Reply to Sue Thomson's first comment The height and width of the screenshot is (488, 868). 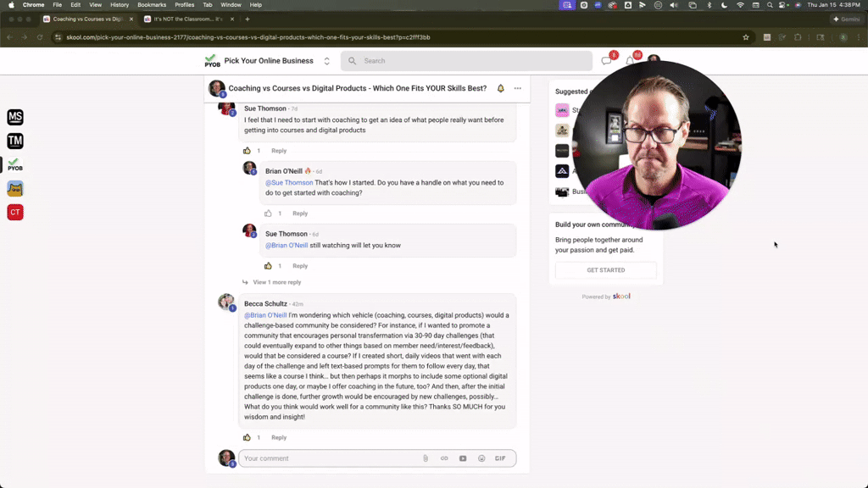[x=279, y=151]
